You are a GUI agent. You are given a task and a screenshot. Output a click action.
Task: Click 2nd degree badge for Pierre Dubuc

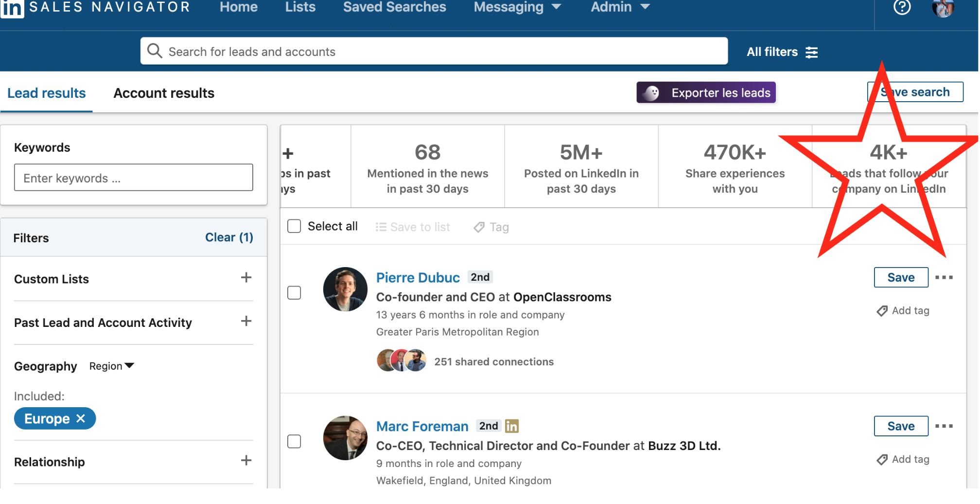coord(480,277)
